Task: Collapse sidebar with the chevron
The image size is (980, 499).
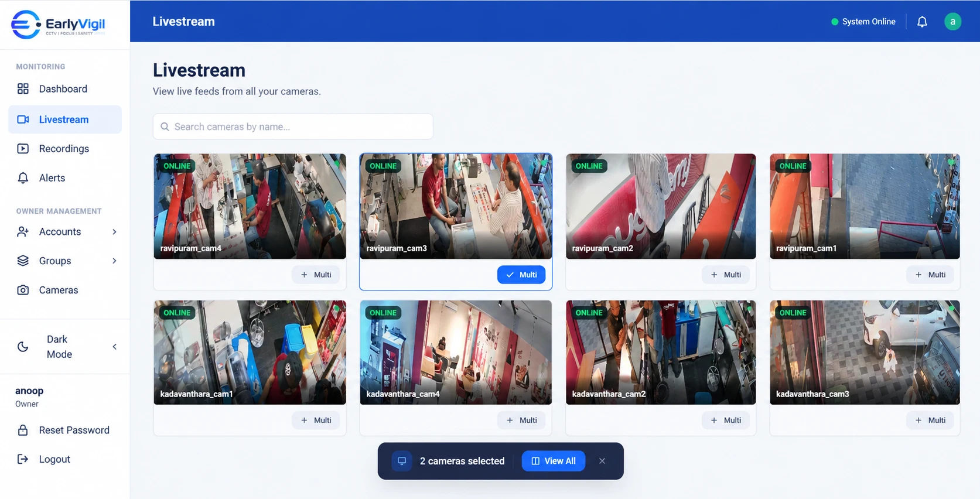Action: pyautogui.click(x=114, y=347)
